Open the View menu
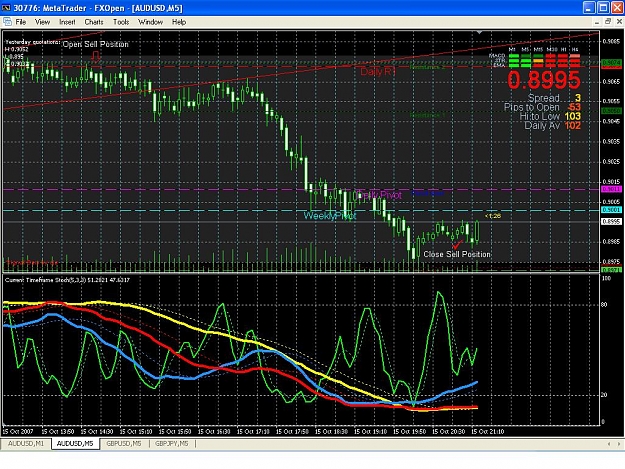Image resolution: width=625 pixels, height=469 pixels. click(42, 22)
